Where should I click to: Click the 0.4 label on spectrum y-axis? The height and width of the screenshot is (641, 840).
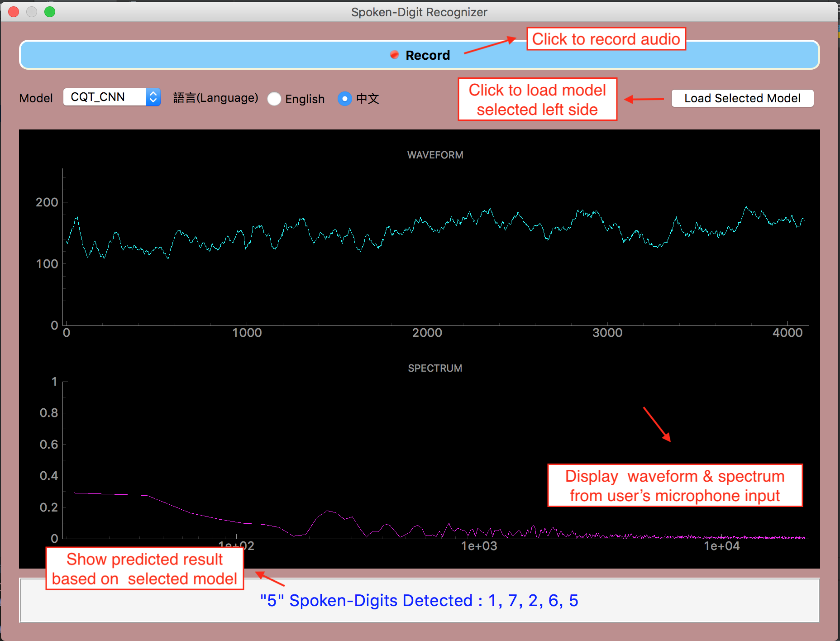[x=49, y=476]
